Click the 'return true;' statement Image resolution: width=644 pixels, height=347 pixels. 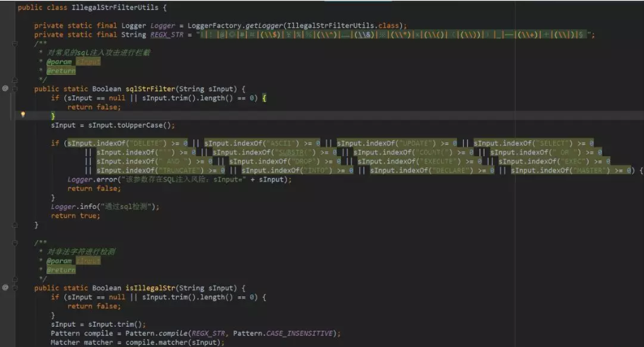click(x=76, y=215)
